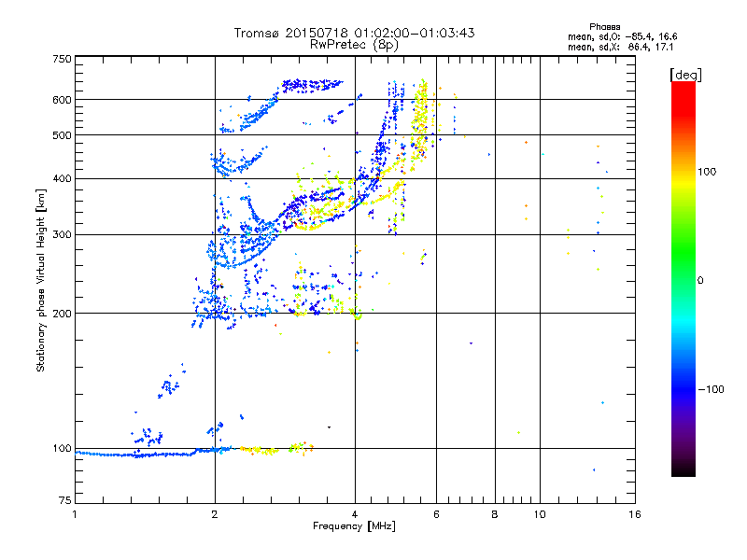Click the x-axis tick label '2'

coord(215,514)
